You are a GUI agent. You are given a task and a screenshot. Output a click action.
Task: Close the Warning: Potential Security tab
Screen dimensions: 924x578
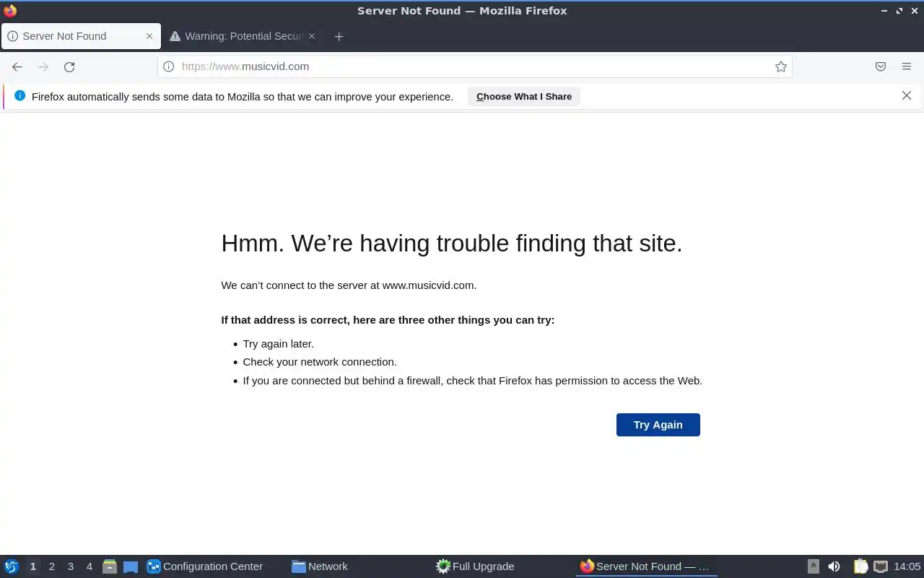[312, 36]
